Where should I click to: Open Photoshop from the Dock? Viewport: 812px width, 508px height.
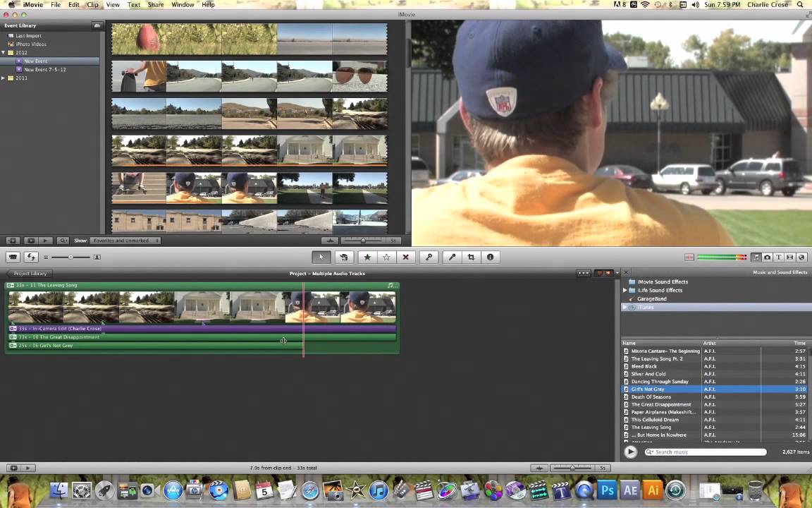[607, 490]
